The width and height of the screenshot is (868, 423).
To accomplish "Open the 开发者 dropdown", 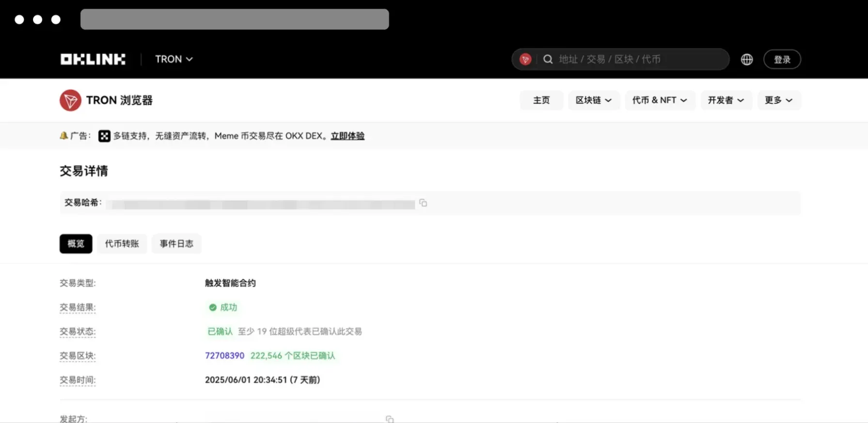I will tap(726, 100).
